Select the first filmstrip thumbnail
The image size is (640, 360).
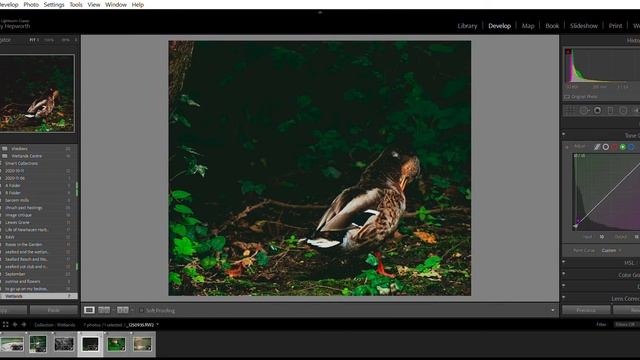tap(12, 344)
